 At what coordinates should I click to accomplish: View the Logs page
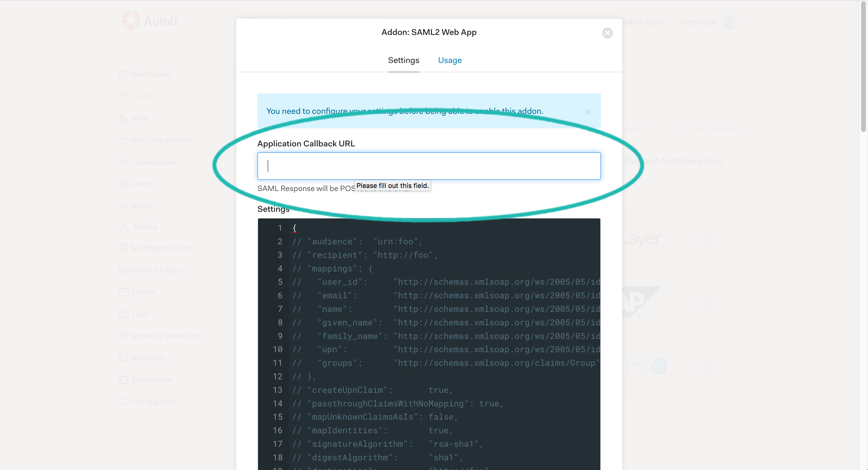tap(140, 314)
